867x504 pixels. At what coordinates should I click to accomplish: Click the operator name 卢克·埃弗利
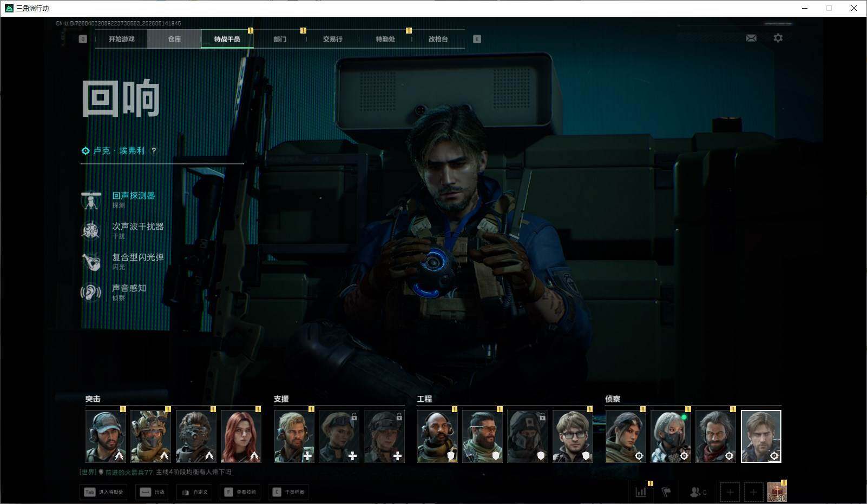[x=119, y=151]
